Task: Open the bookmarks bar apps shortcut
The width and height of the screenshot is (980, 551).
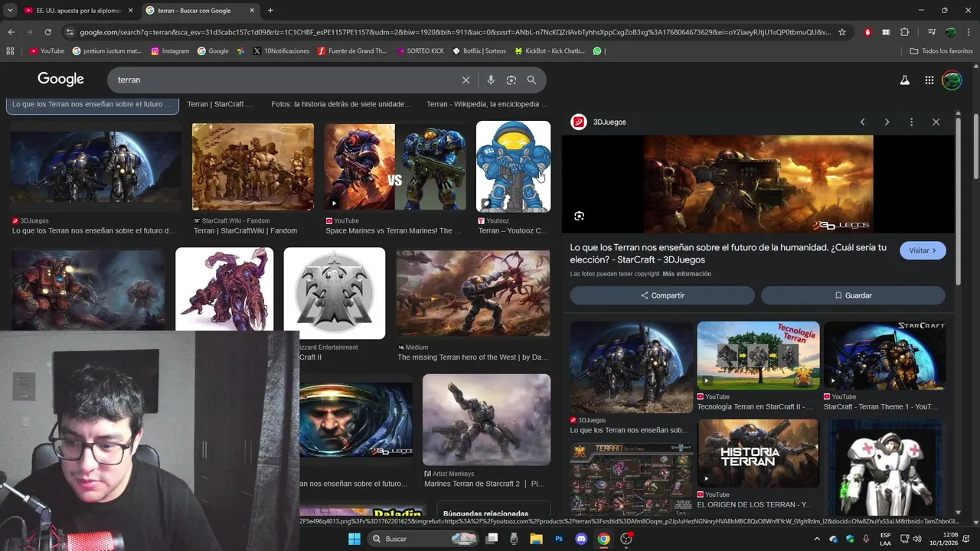Action: click(10, 51)
